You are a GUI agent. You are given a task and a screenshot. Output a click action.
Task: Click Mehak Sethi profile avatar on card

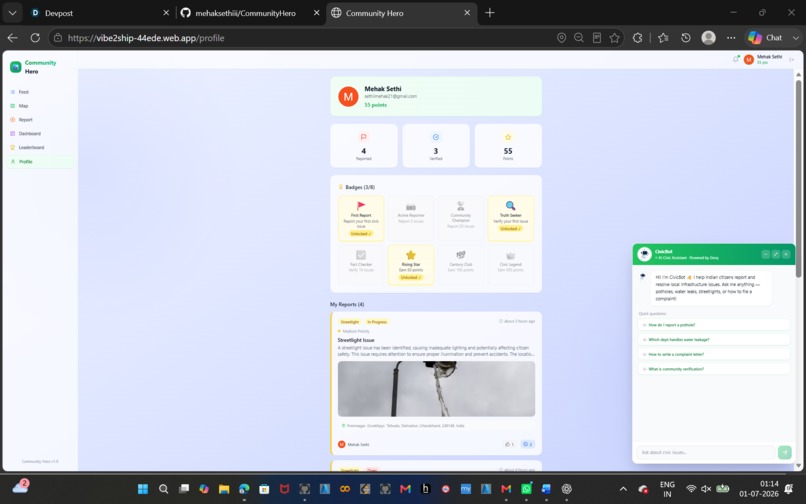click(x=341, y=444)
